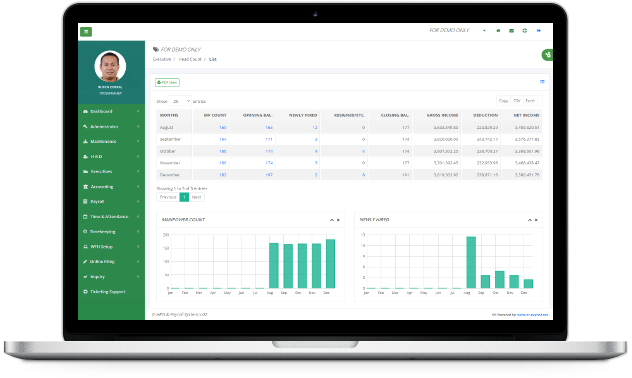Click the user profile avatar photo

click(x=110, y=66)
